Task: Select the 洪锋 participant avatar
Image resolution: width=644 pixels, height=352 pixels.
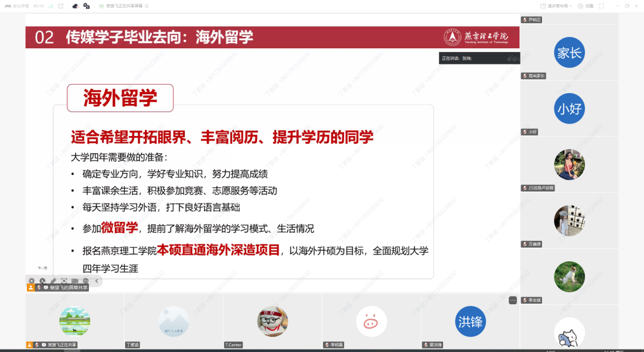Action: point(470,322)
